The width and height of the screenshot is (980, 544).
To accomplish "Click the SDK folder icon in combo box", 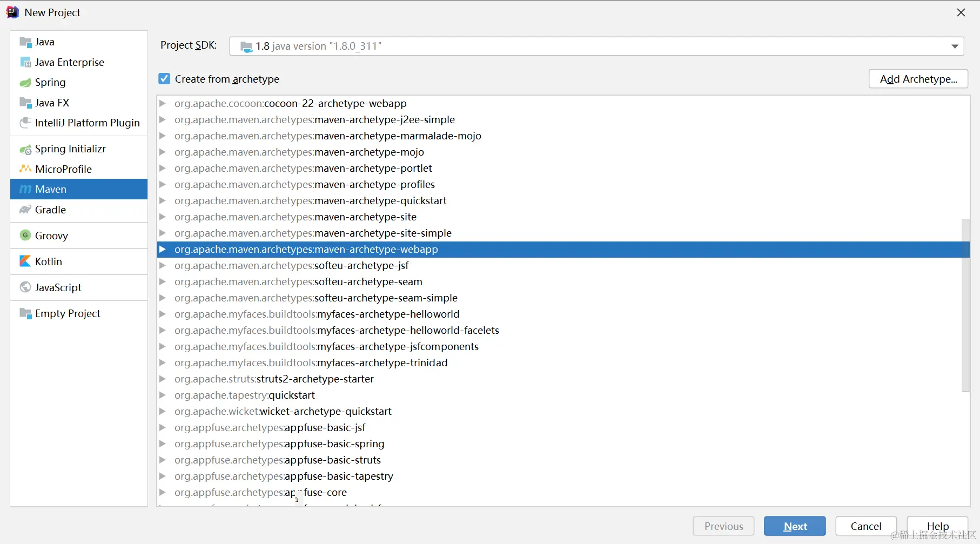I will (246, 46).
